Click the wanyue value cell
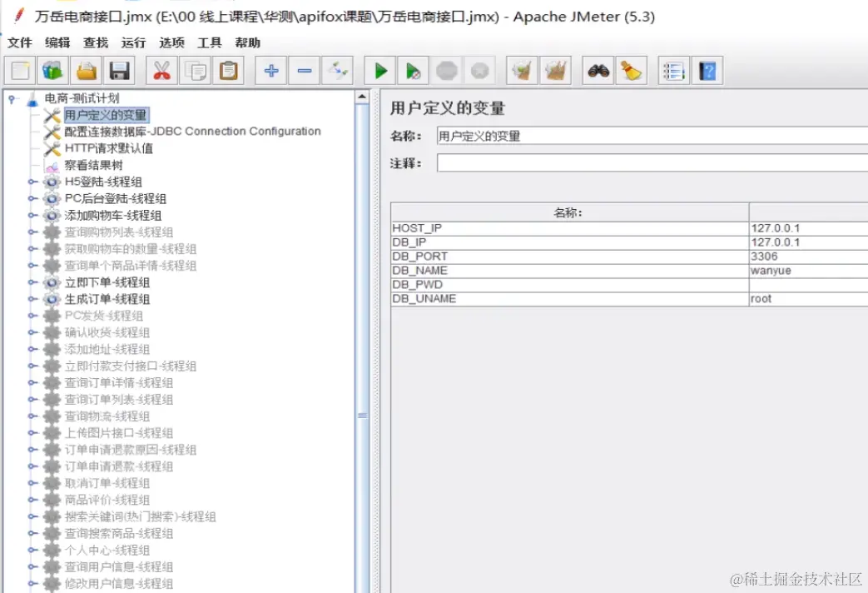 tap(808, 271)
